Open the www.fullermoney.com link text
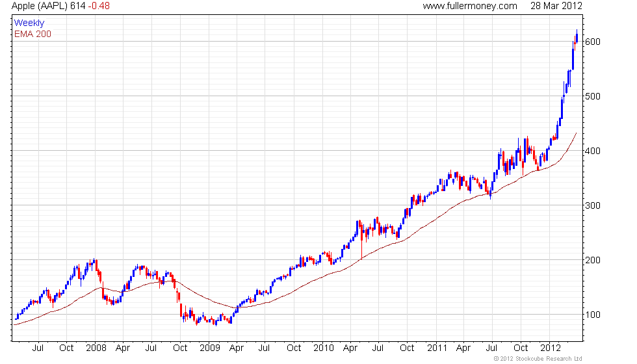Image resolution: width=637 pixels, height=364 pixels. [x=470, y=6]
